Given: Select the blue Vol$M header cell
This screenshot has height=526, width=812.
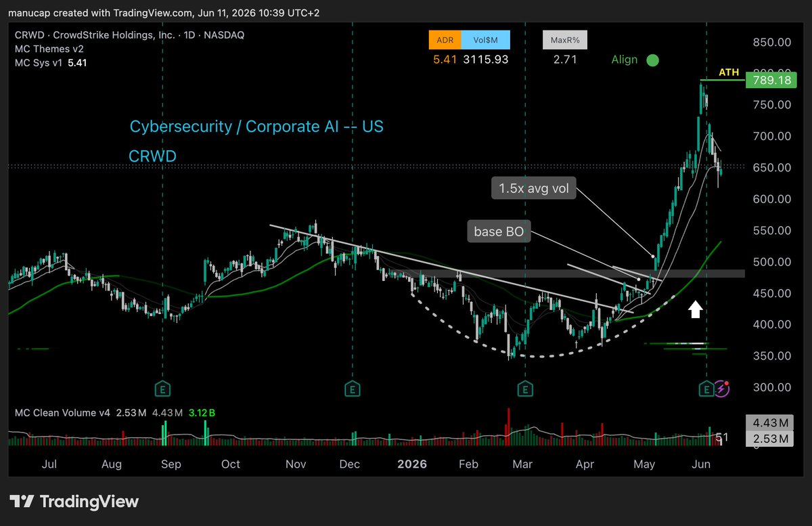Looking at the screenshot, I should tap(485, 40).
